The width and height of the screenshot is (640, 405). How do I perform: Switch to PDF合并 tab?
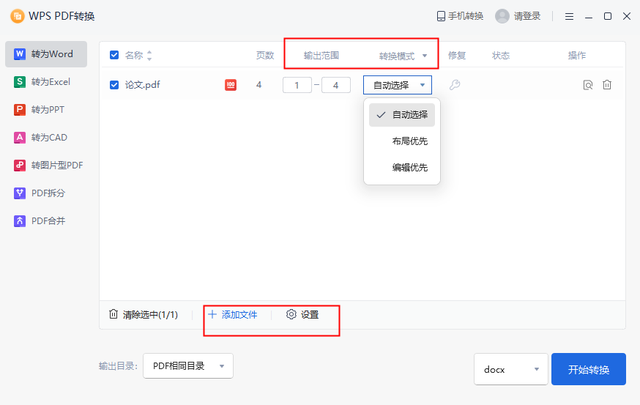coord(46,221)
